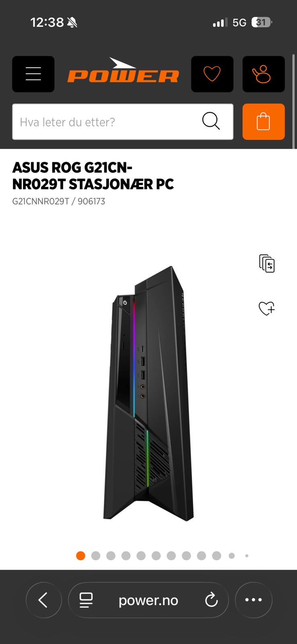Go to the POWER logo homepage

(123, 71)
